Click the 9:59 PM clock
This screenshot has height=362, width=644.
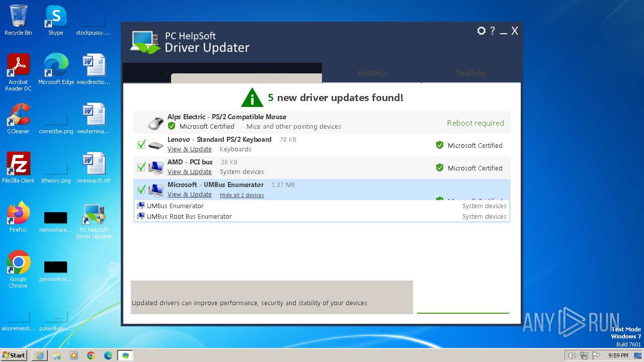[618, 355]
